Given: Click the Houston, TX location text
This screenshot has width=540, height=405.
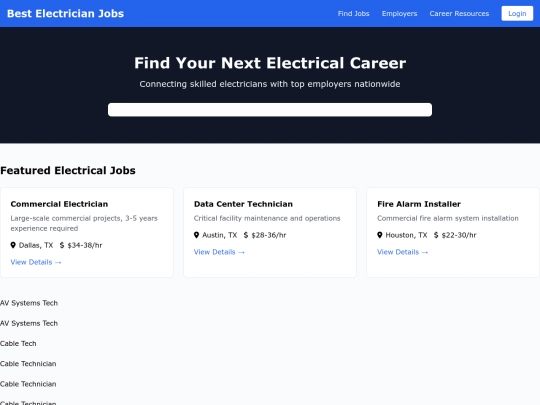Looking at the screenshot, I should [x=406, y=235].
